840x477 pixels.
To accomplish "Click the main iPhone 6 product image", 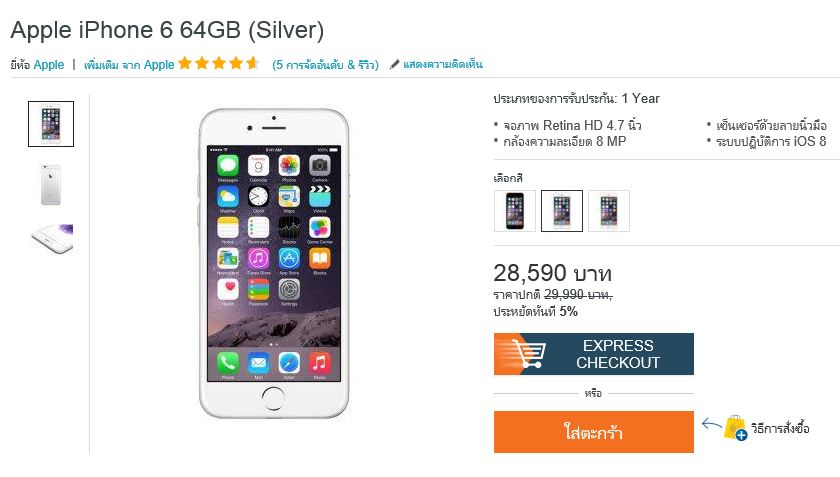I will [274, 264].
